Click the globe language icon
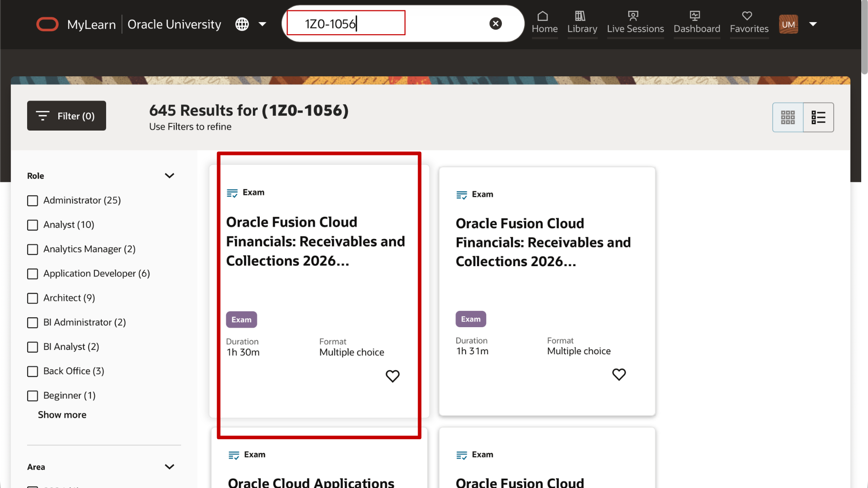Viewport: 868px width, 488px height. click(242, 24)
